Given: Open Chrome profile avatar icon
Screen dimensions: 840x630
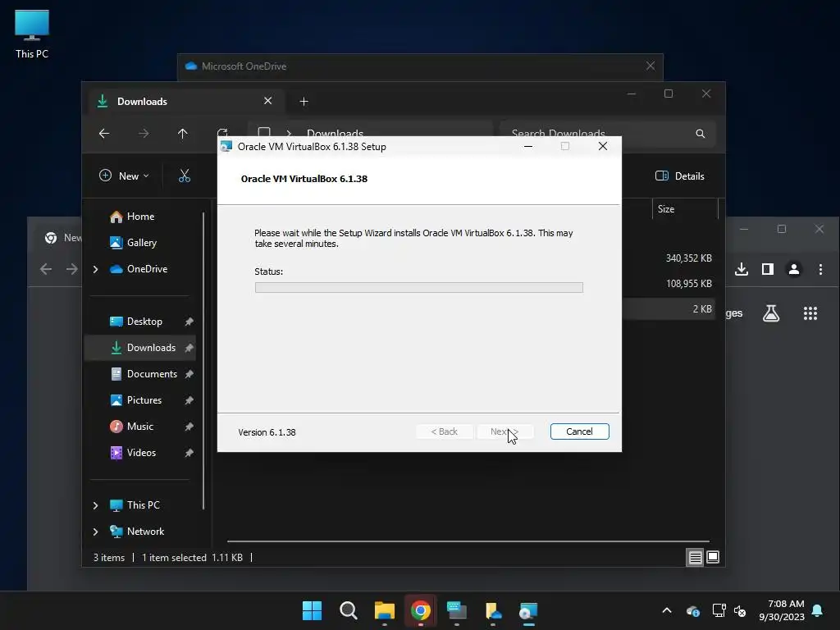Looking at the screenshot, I should click(x=794, y=269).
